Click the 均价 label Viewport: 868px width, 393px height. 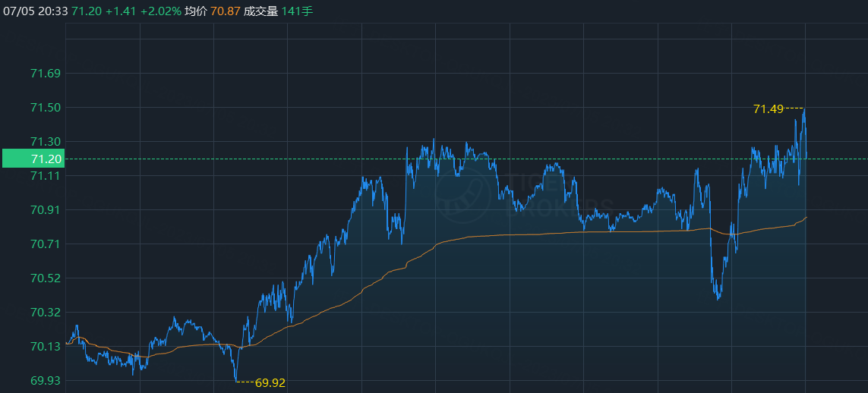(196, 11)
